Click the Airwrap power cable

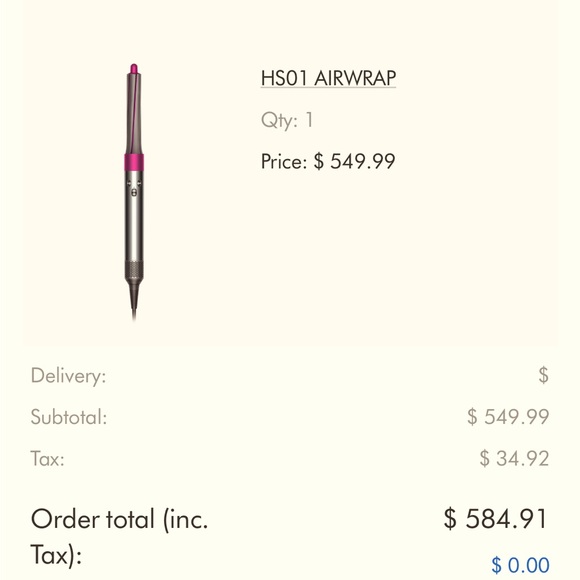[x=134, y=301]
